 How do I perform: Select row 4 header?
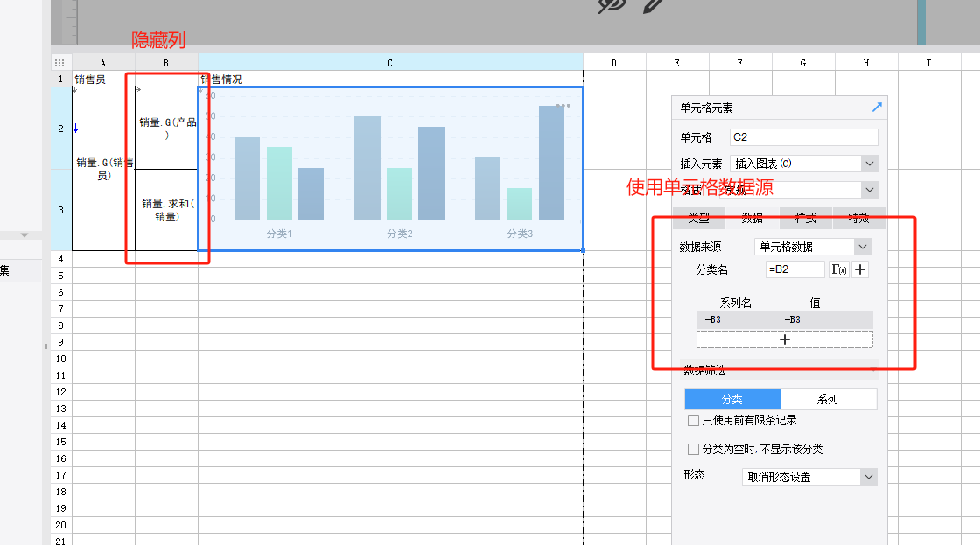60,259
